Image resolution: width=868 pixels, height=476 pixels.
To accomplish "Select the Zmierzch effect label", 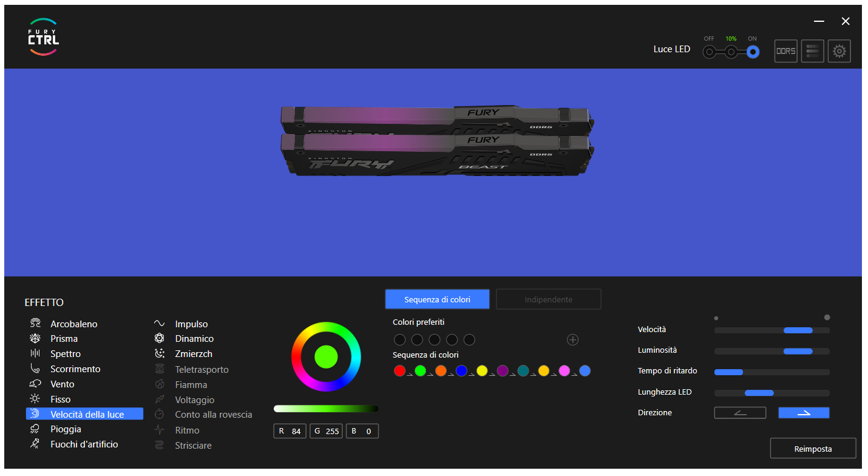I will coord(194,354).
